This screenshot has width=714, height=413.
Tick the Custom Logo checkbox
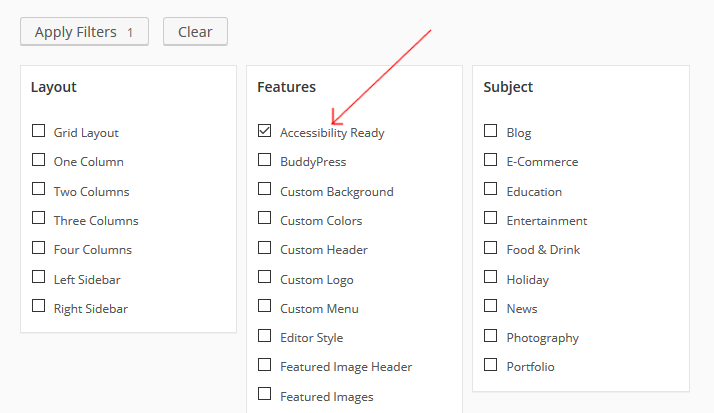click(x=265, y=277)
